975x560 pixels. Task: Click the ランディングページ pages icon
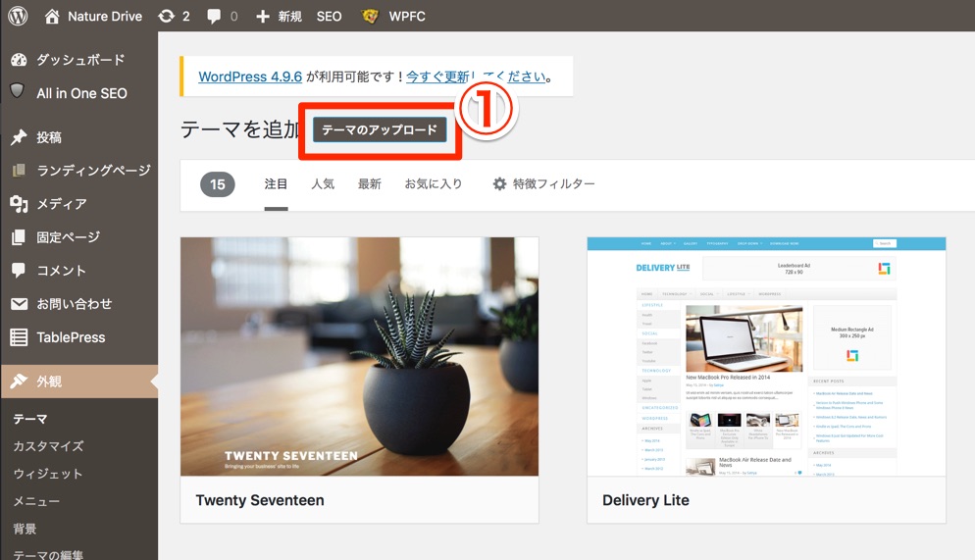[19, 170]
